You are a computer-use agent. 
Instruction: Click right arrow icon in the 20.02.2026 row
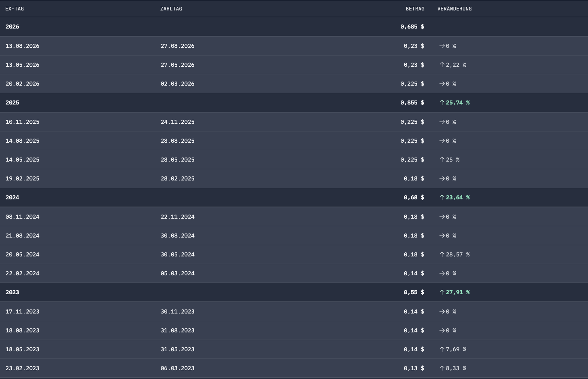442,84
